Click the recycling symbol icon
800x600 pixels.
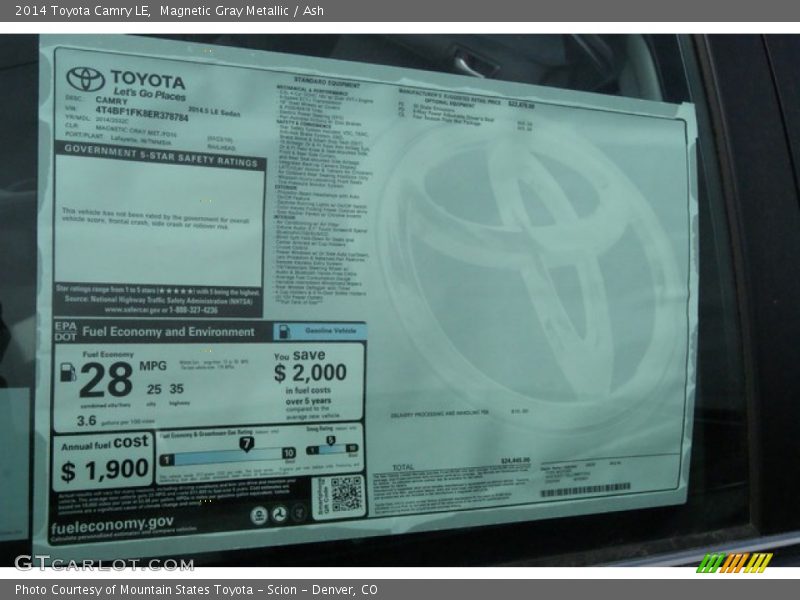pos(279,512)
